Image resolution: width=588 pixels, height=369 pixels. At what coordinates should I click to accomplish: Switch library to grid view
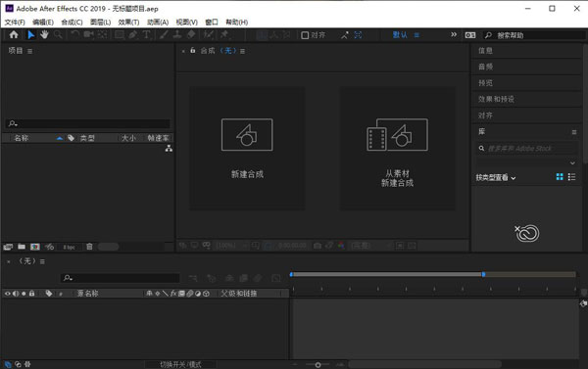coord(560,177)
